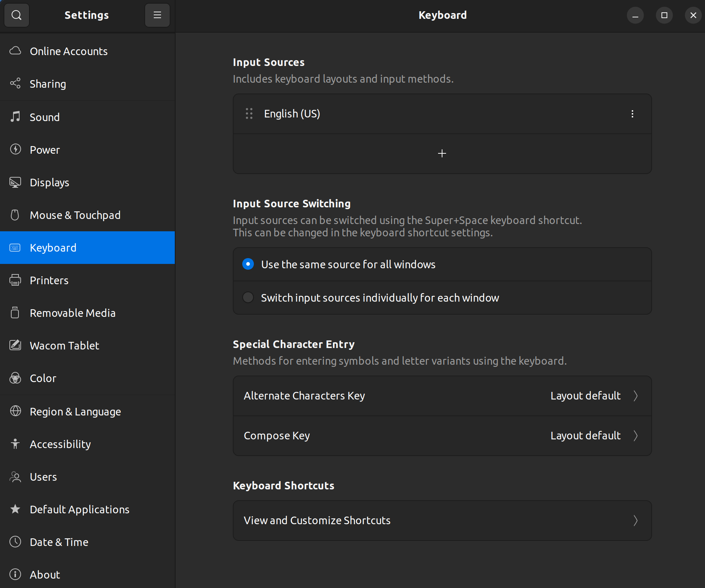Toggle the Keyboard entry in sidebar
The image size is (705, 588).
pyautogui.click(x=53, y=248)
